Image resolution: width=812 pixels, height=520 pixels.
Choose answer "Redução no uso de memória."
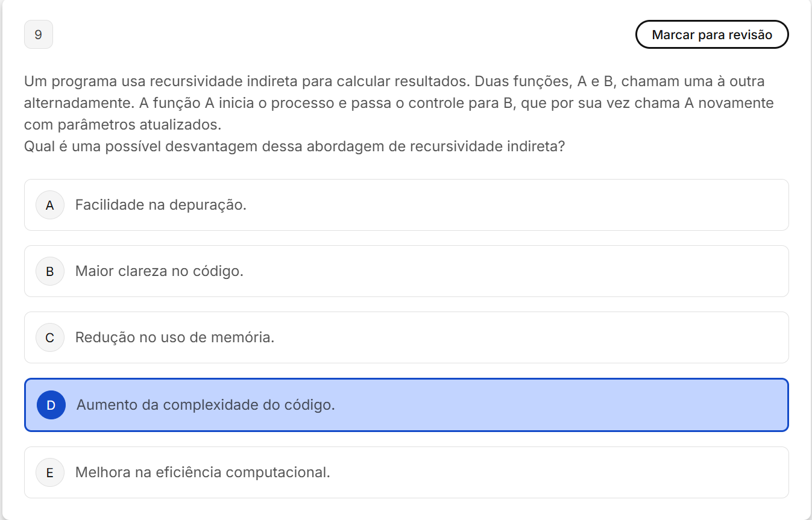[x=175, y=337]
